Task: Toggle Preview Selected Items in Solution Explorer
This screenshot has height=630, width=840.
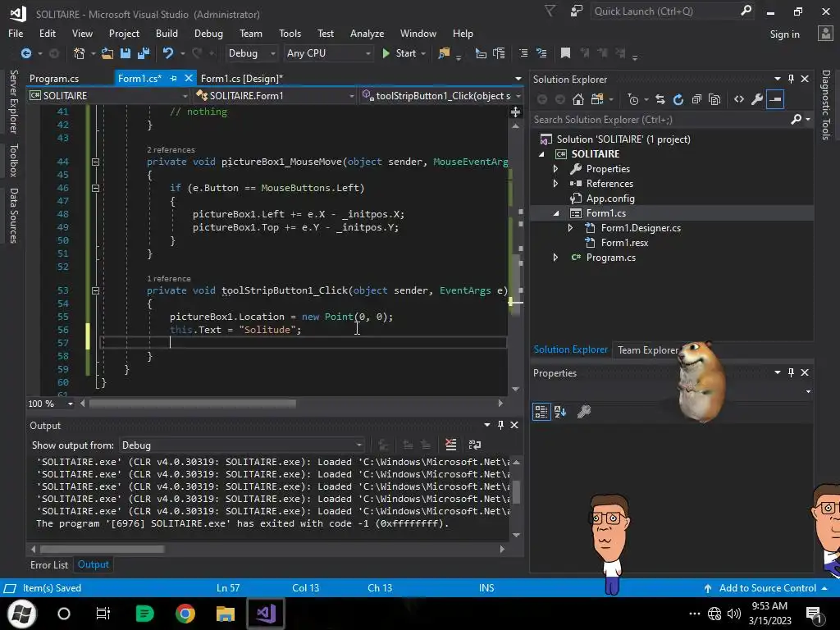Action: (775, 99)
